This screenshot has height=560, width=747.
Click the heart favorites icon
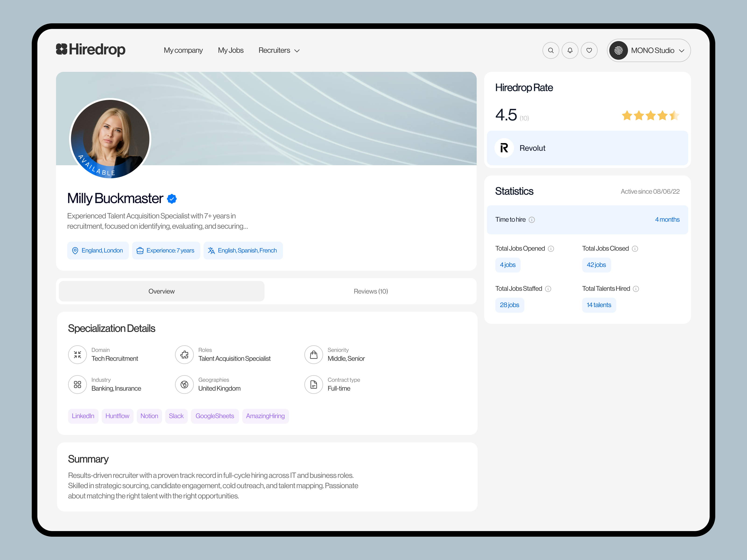tap(589, 50)
